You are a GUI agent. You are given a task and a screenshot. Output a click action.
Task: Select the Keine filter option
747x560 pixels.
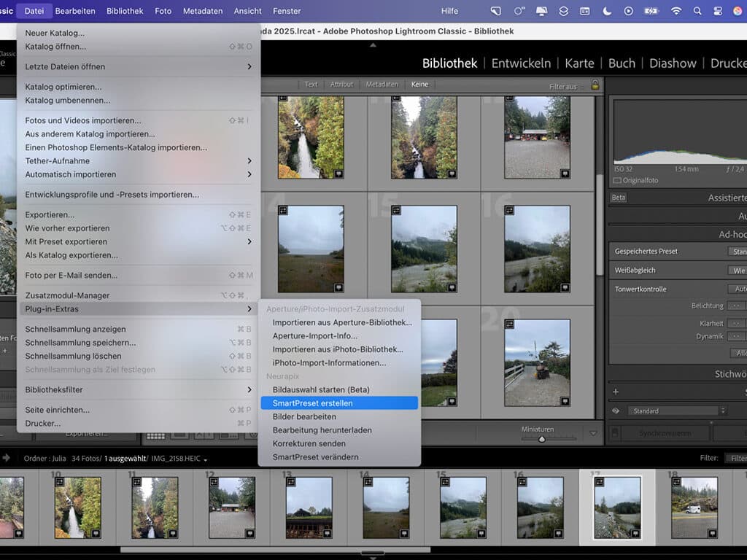point(419,85)
